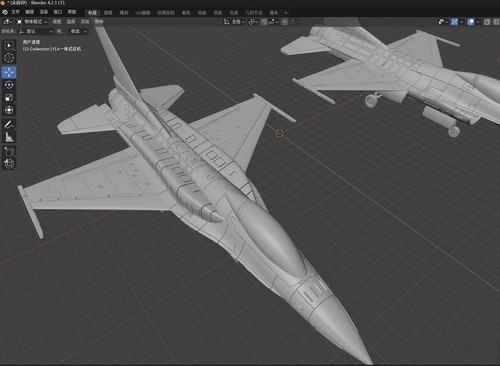The width and height of the screenshot is (500, 366).
Task: Open the 全局 transform orientation dropdown
Action: click(234, 22)
